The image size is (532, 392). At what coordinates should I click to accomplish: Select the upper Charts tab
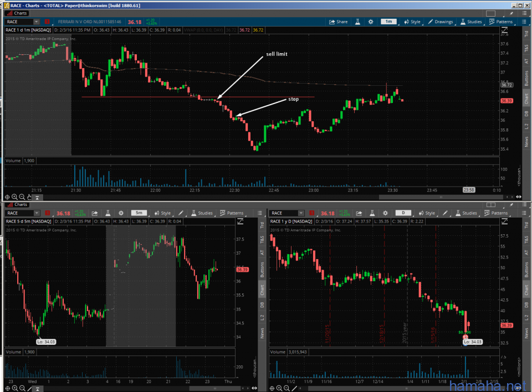coord(17,13)
